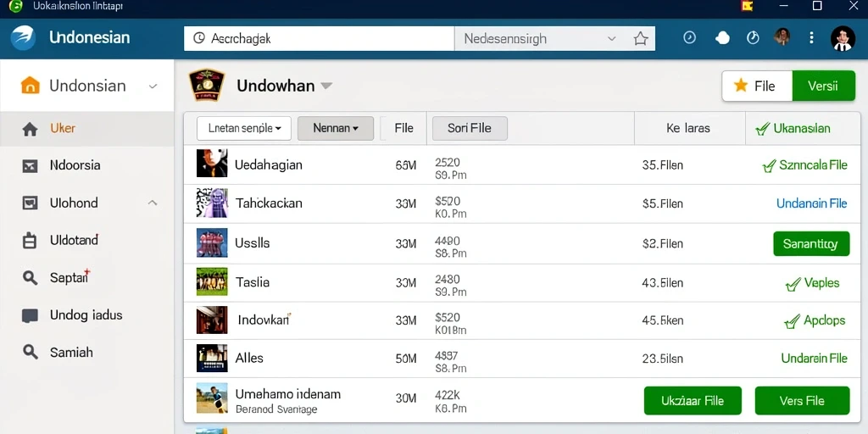Click the star bookmark icon in search bar
This screenshot has width=868, height=434.
[641, 39]
